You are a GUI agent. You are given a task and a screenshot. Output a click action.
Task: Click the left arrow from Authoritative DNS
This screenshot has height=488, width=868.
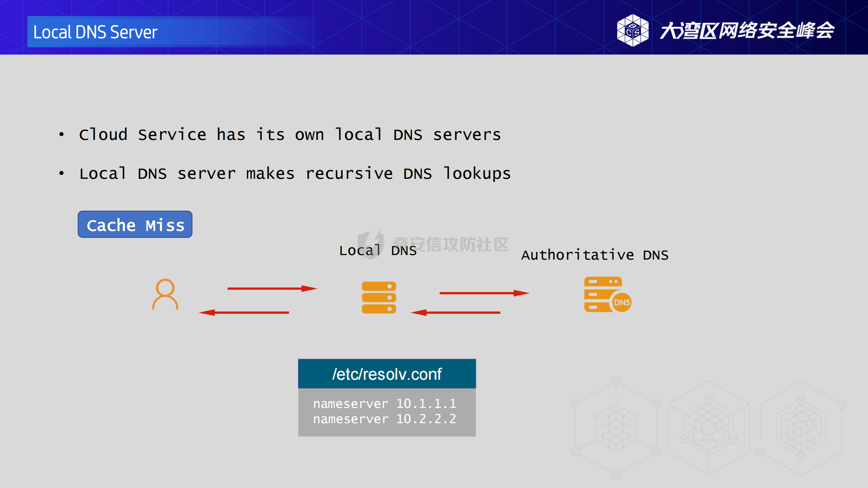click(456, 313)
